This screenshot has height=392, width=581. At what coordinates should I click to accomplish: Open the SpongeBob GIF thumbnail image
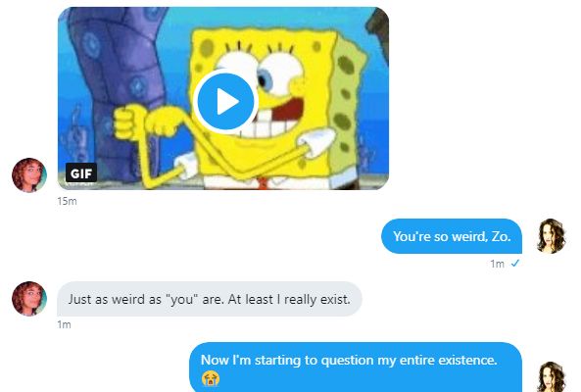[x=223, y=98]
